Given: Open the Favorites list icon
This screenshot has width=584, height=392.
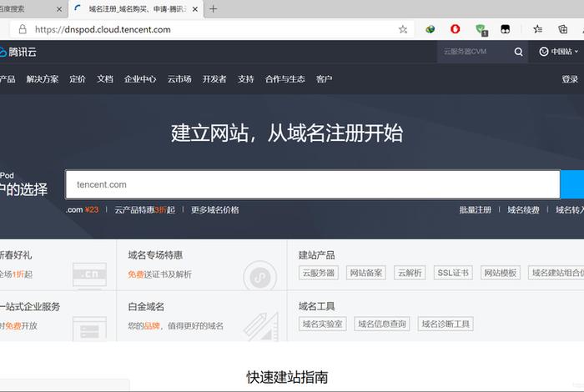Looking at the screenshot, I should pyautogui.click(x=537, y=29).
